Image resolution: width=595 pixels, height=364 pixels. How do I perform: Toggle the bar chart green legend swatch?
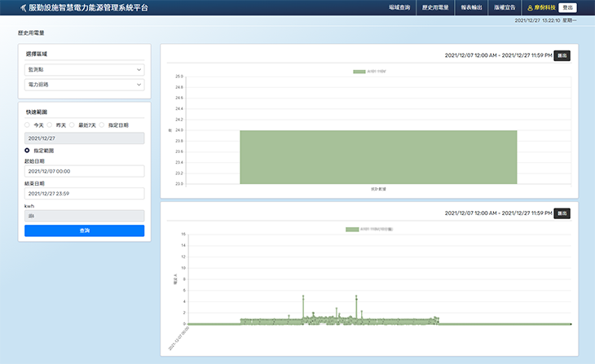pos(359,72)
